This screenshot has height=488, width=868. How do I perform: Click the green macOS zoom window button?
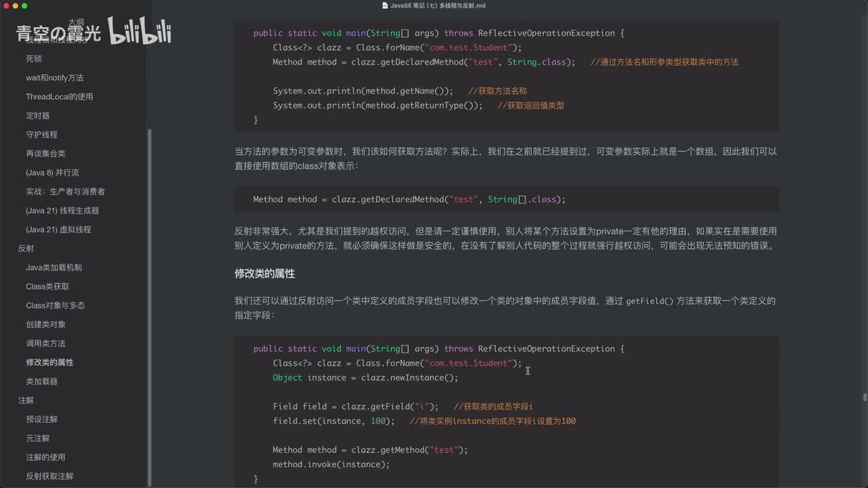[x=24, y=5]
